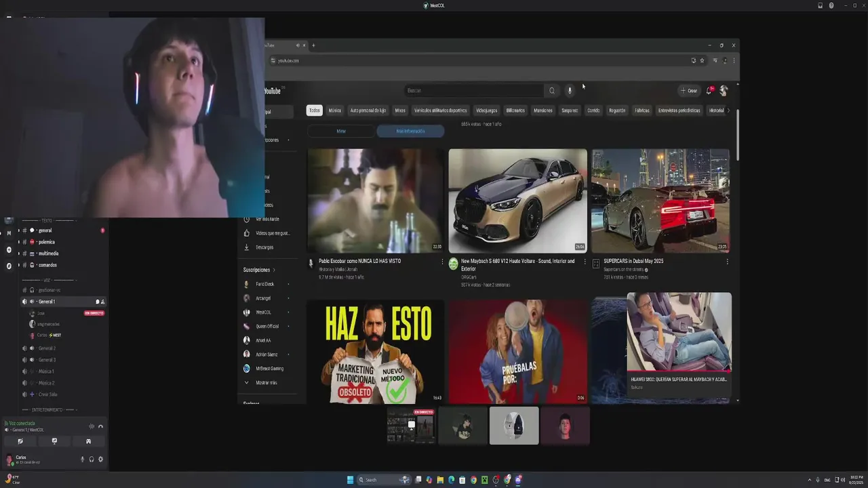Open the Arcangel subscription
Viewport: 868px width, 488px height.
pyautogui.click(x=263, y=298)
